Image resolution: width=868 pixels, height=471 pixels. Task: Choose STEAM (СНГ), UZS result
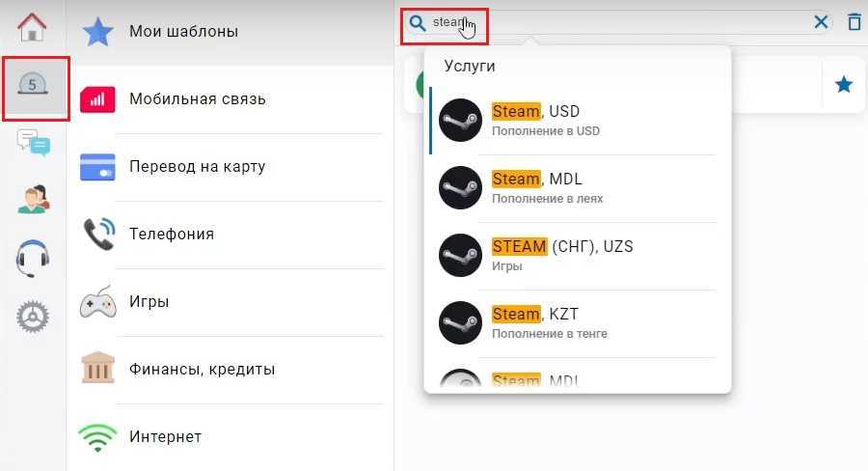pos(578,256)
